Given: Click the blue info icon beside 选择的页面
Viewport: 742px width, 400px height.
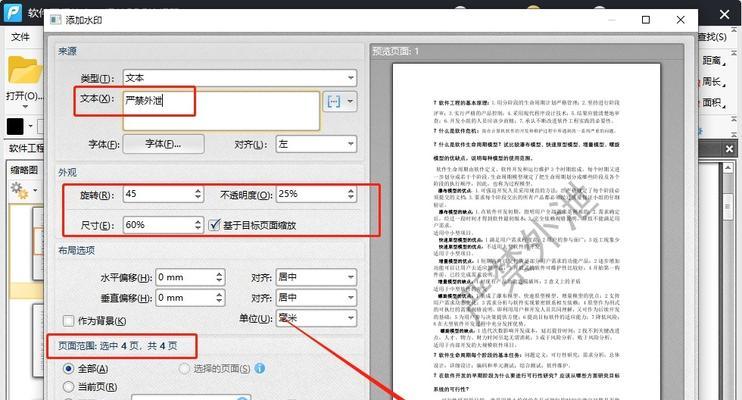Looking at the screenshot, I should [260, 368].
